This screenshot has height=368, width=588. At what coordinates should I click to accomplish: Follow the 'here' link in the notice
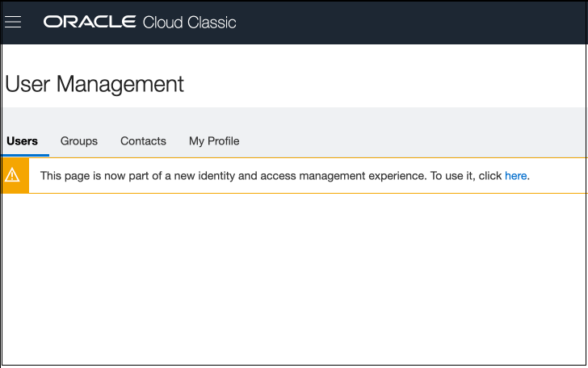pyautogui.click(x=515, y=176)
